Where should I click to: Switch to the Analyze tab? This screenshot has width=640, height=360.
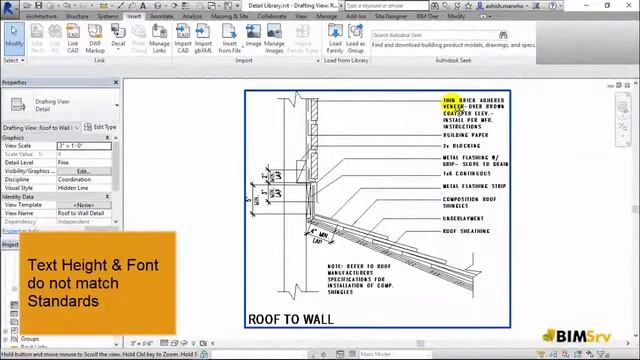pos(192,16)
